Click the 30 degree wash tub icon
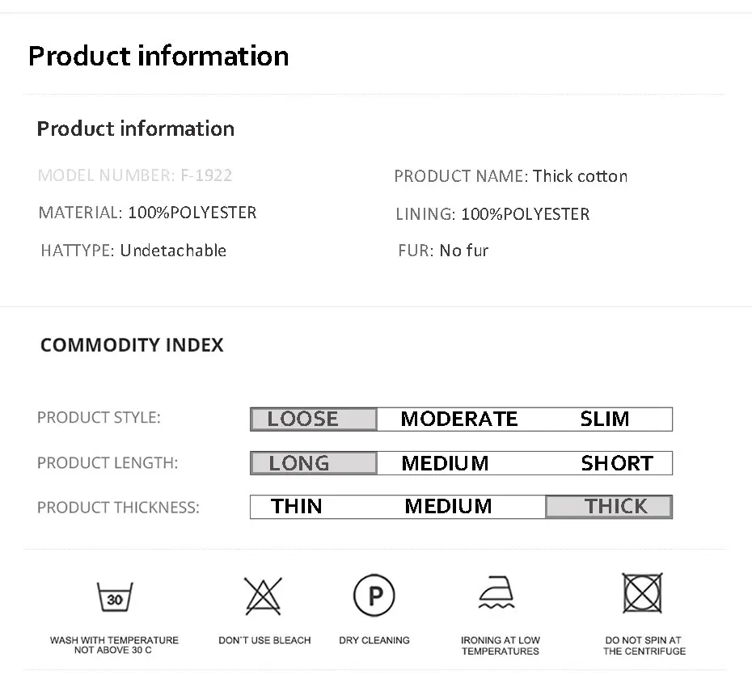 pyautogui.click(x=115, y=597)
